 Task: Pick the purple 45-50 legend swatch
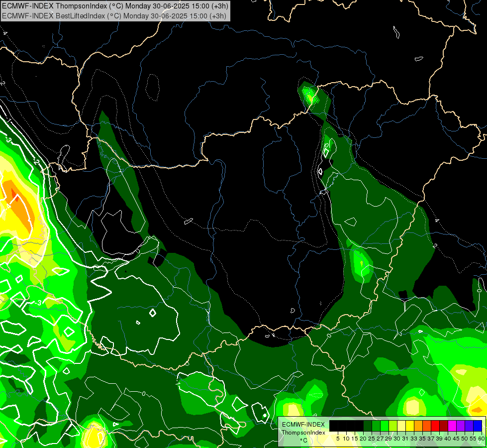(x=461, y=426)
